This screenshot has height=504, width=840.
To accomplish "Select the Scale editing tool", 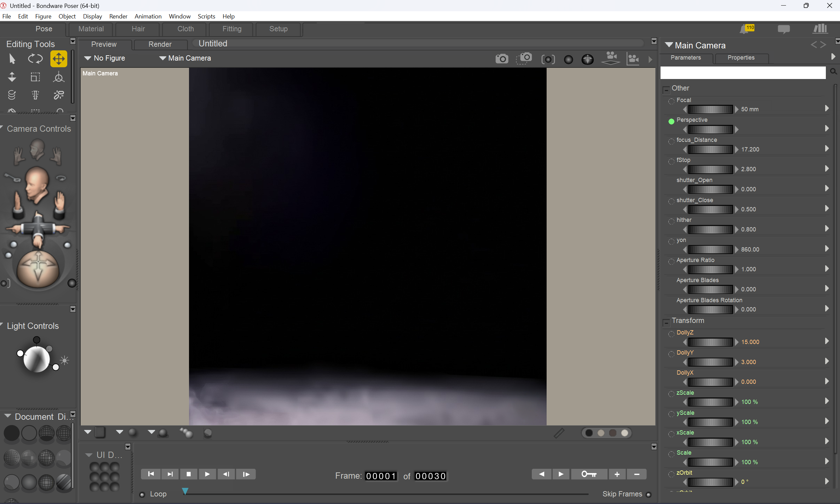I will point(35,77).
